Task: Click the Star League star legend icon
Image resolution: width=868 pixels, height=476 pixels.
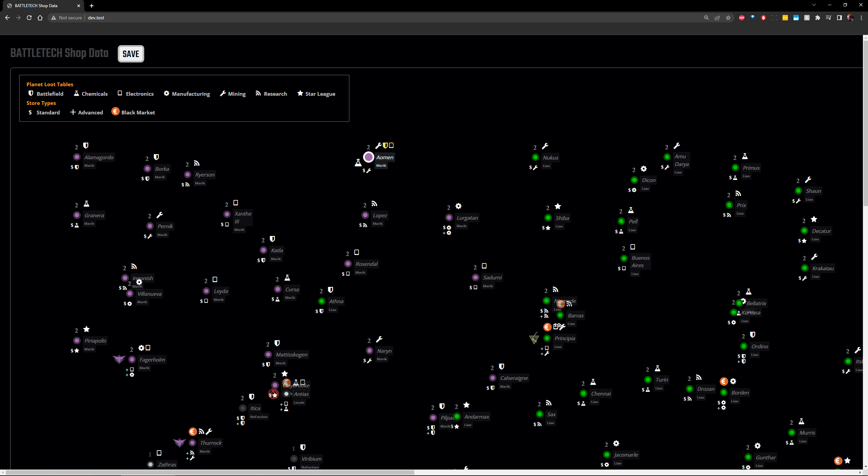Action: 300,93
